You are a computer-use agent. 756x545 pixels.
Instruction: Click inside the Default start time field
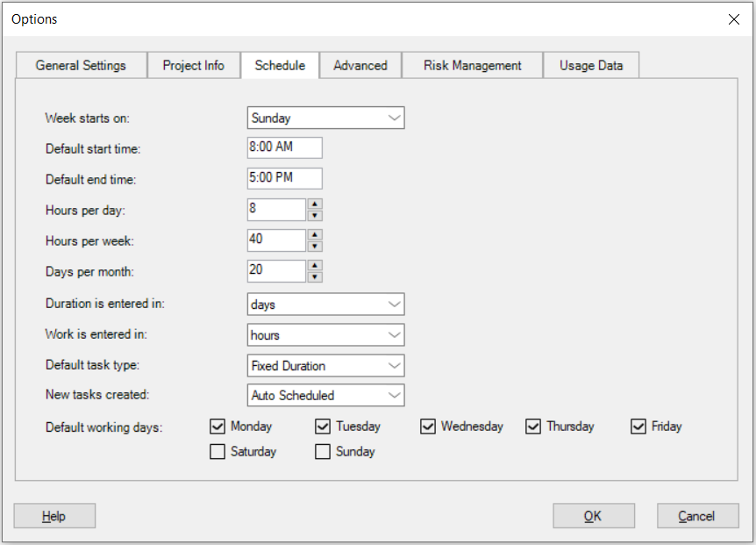(283, 147)
